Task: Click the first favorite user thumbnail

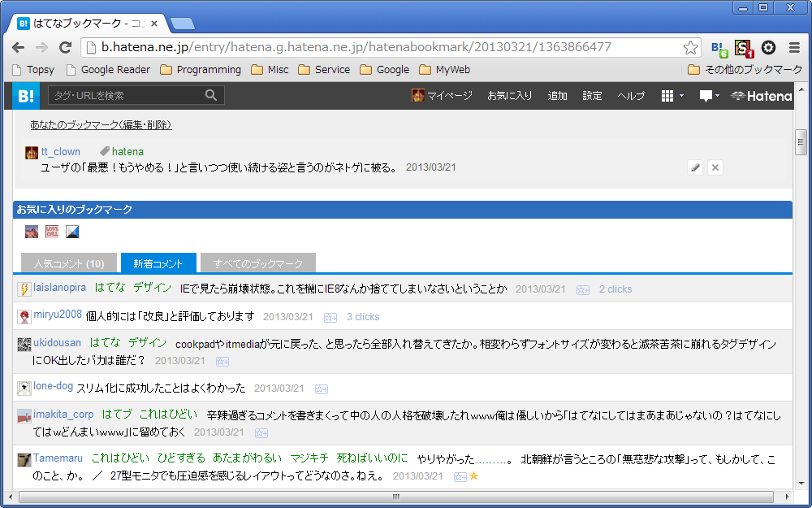Action: click(32, 232)
